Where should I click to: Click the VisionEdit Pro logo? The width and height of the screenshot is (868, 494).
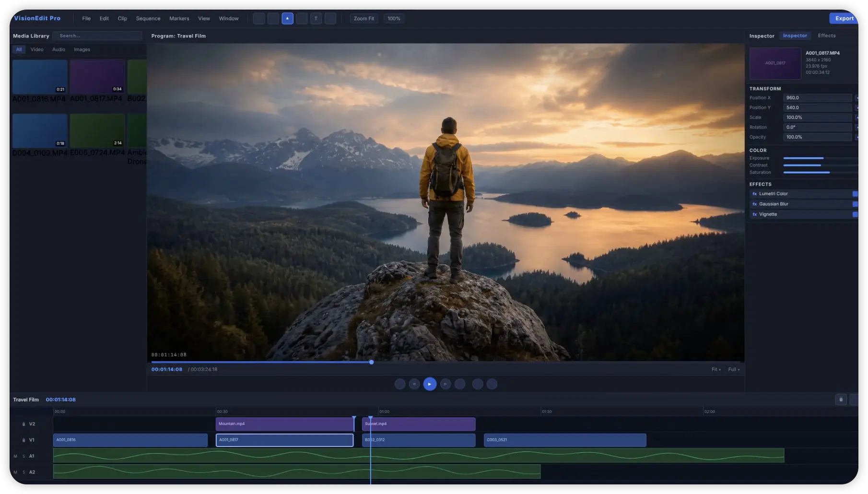click(x=37, y=18)
